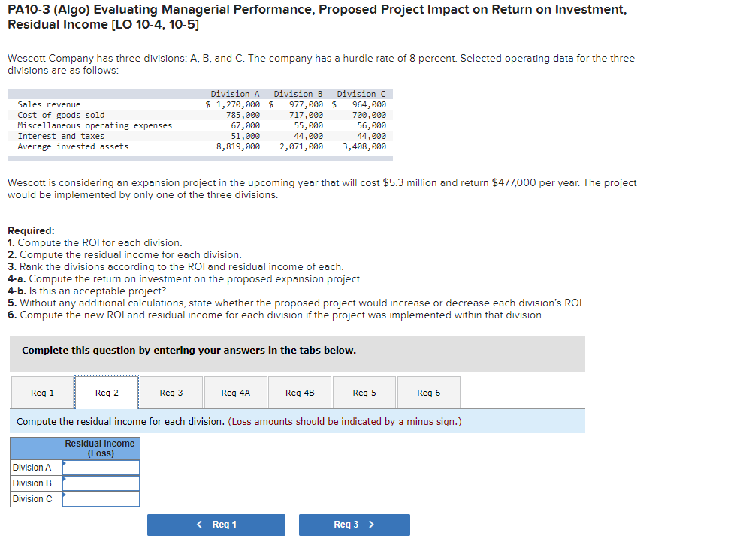Click the red flag marker on Division C's cell
The width and height of the screenshot is (740, 560).
point(66,493)
